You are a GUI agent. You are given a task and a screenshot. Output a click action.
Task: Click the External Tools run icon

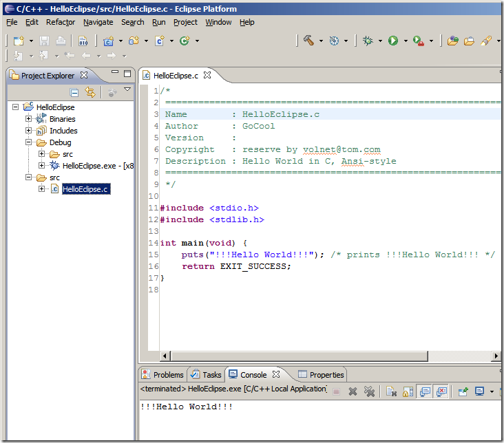[x=419, y=41]
